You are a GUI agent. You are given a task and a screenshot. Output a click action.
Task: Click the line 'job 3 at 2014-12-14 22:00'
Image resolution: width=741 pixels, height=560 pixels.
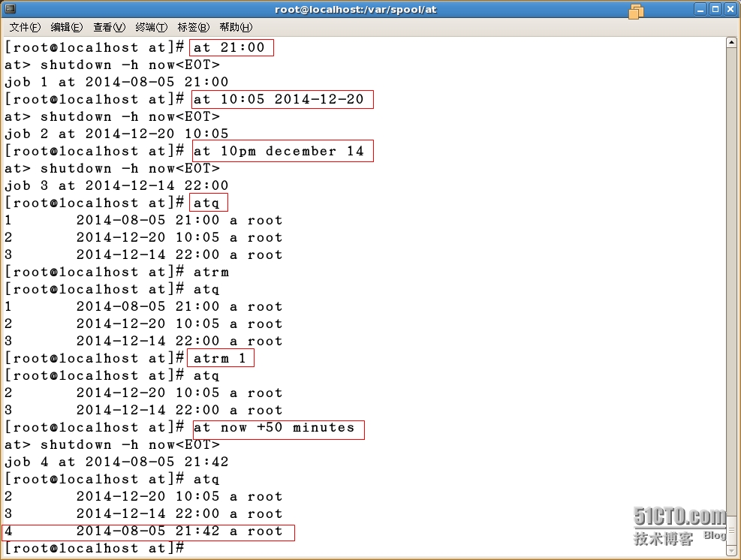click(x=116, y=185)
